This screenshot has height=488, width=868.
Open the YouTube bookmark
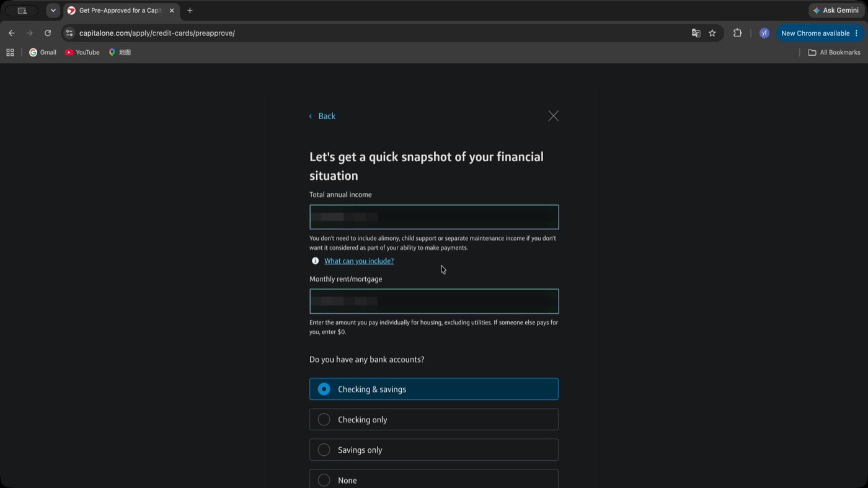pyautogui.click(x=82, y=53)
